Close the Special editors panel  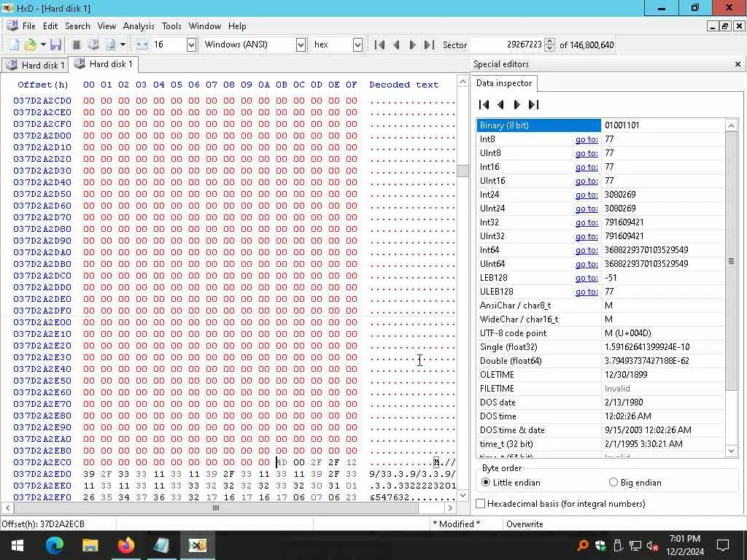(x=738, y=64)
